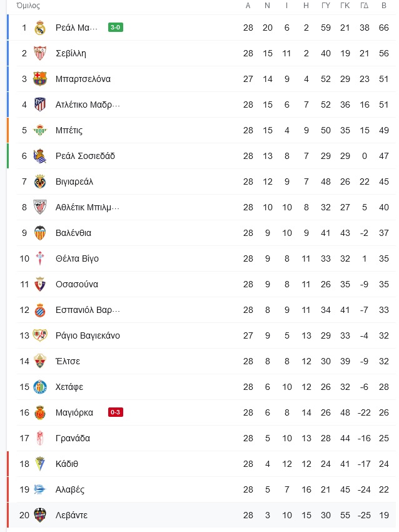This screenshot has height=532, width=399.
Task: Select the Ρεάλ Σοσιεδάδ team name
Action: (85, 156)
